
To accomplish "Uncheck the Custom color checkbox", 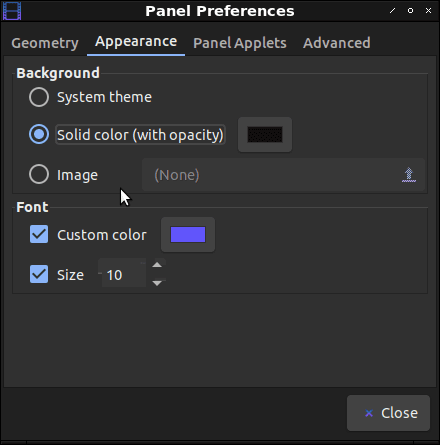I will coord(39,234).
